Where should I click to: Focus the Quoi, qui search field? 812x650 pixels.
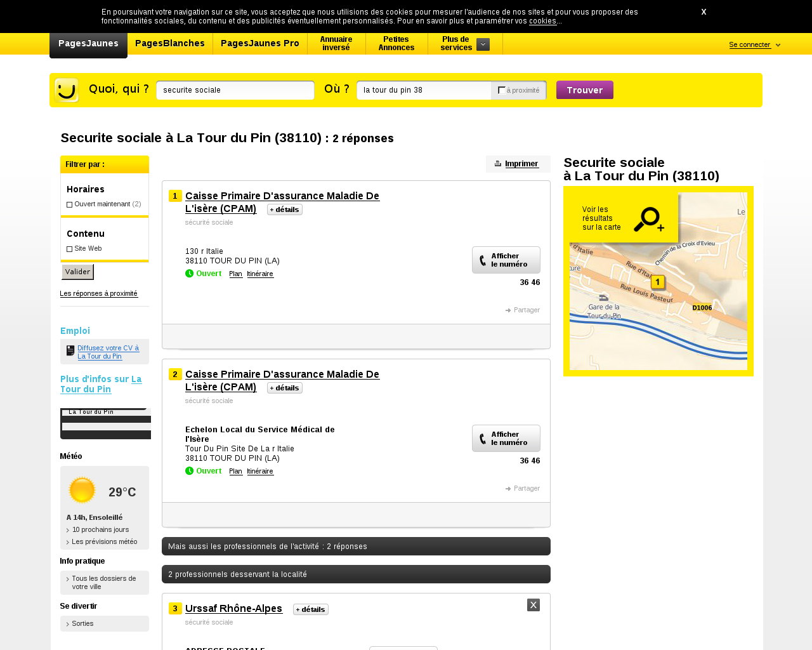(x=235, y=90)
